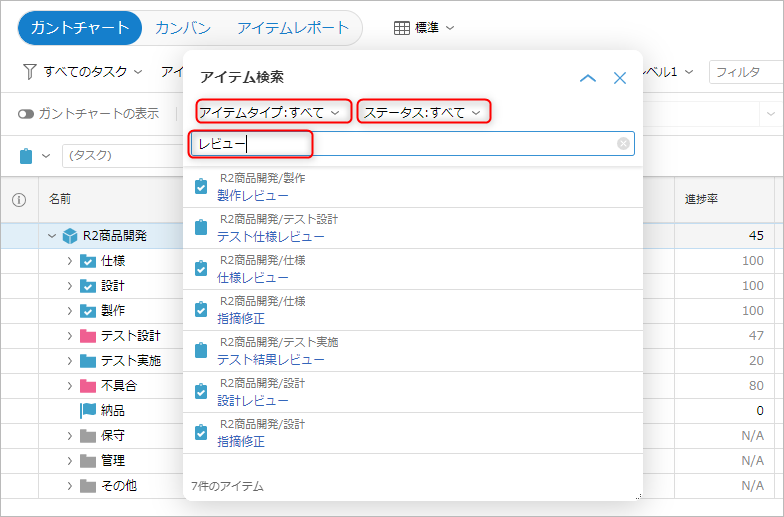Click the 納品 milestone flag icon

pos(87,410)
